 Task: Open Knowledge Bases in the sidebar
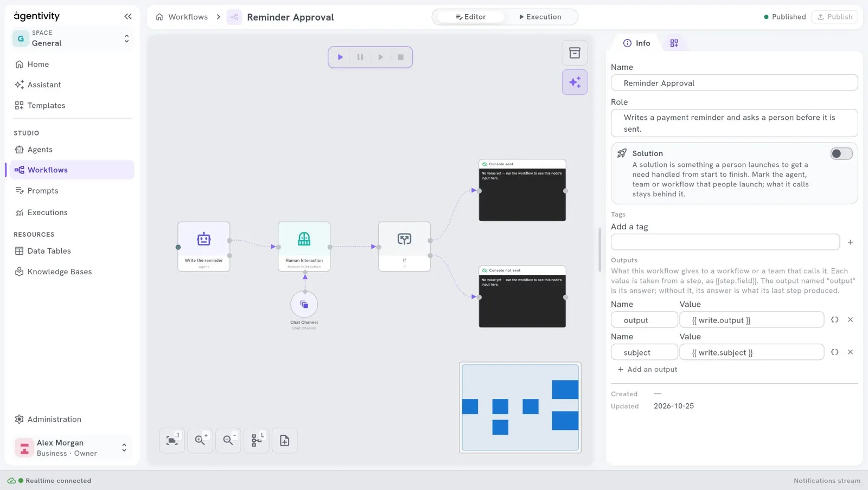[x=73, y=272]
